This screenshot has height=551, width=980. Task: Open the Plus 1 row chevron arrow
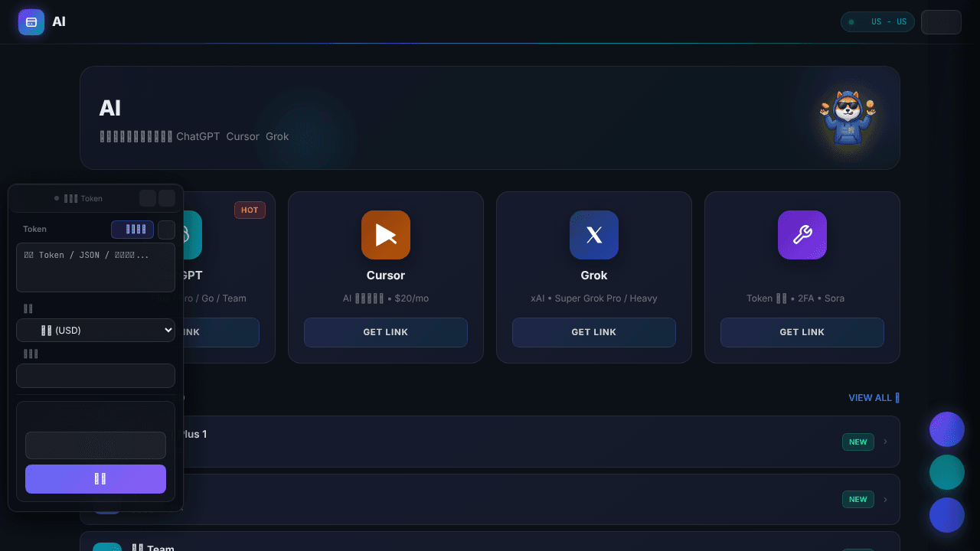[886, 442]
